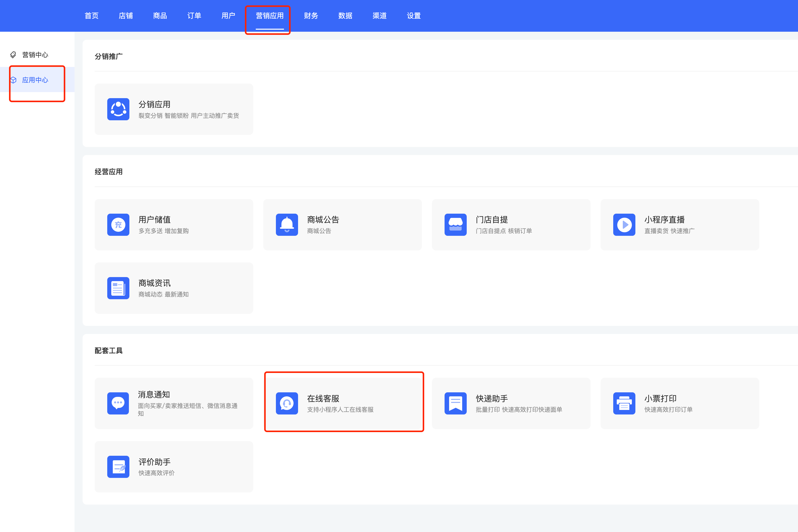Select 应用中心 in the sidebar
The image size is (798, 532).
click(35, 80)
